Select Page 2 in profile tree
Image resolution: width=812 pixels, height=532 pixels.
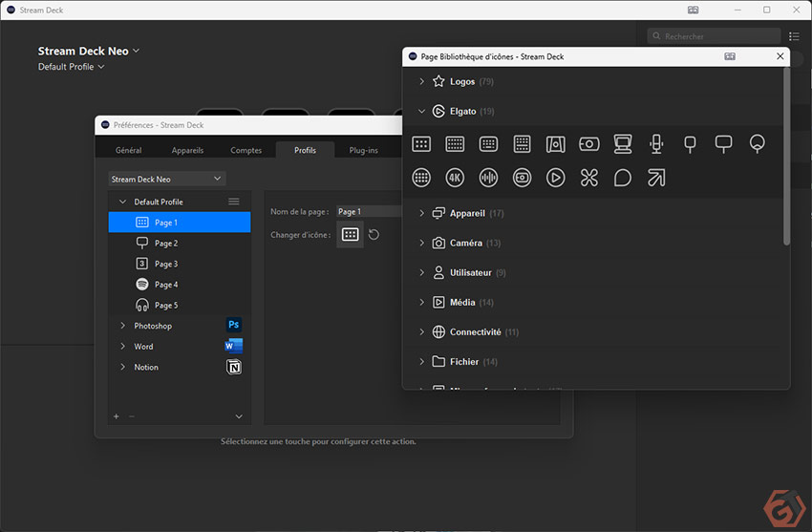tap(180, 243)
